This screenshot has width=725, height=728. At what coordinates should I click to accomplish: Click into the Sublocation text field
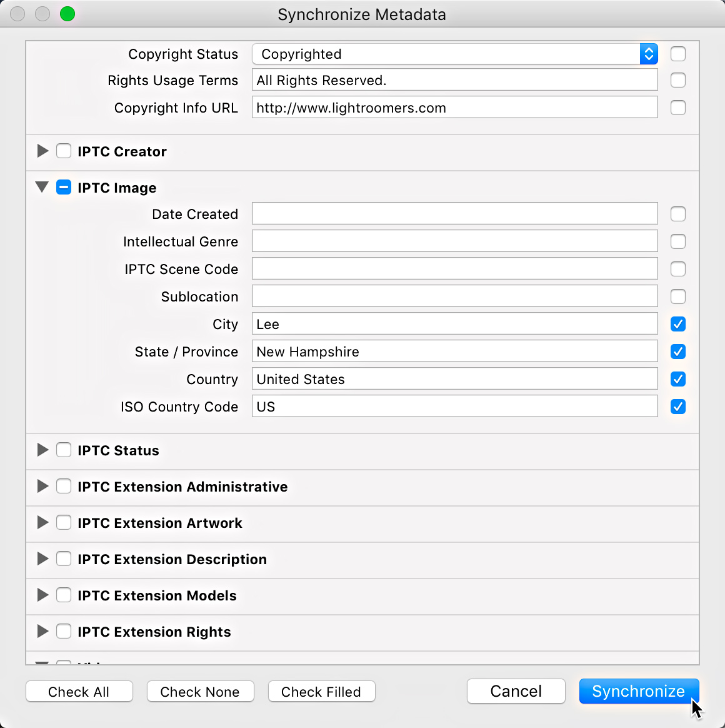[x=454, y=296]
